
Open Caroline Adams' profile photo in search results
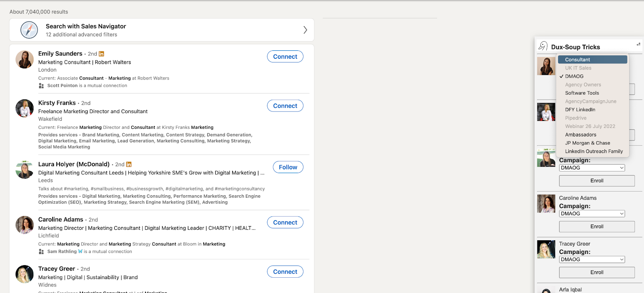(25, 225)
